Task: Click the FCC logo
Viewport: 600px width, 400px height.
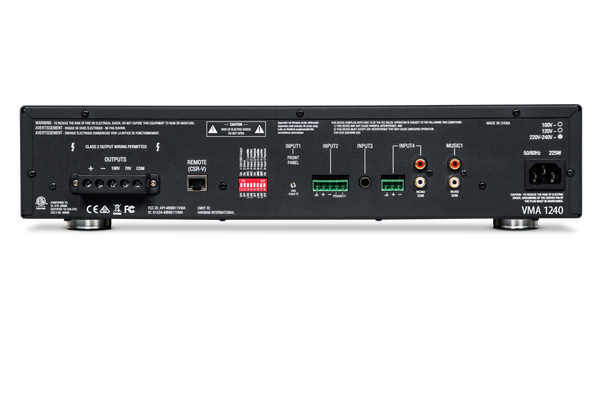Action: [x=129, y=209]
